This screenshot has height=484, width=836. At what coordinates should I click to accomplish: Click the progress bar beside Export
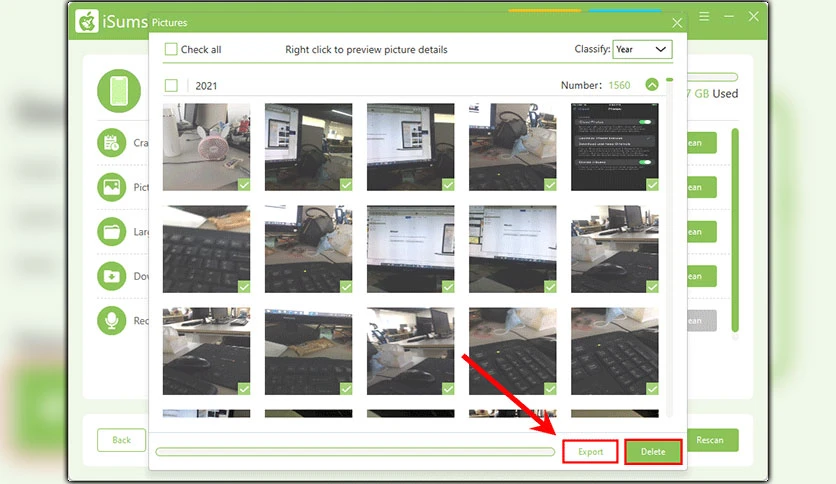click(x=355, y=452)
